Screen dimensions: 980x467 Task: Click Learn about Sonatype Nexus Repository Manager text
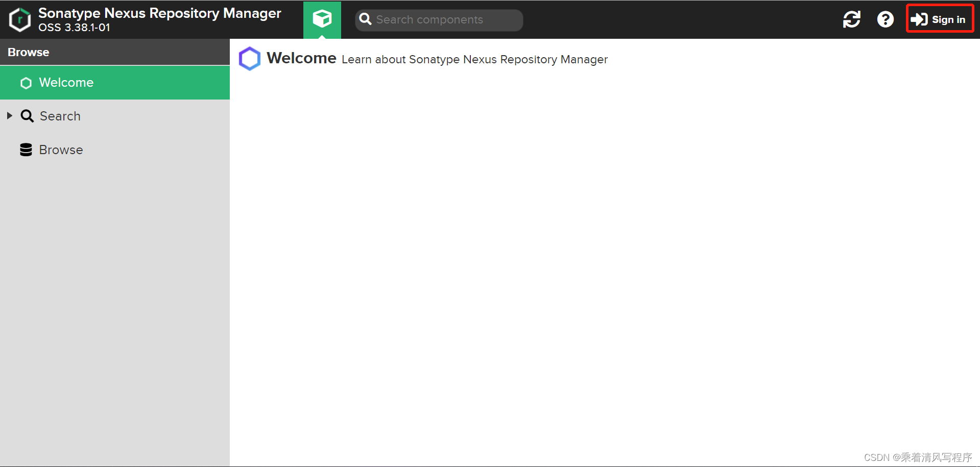(474, 60)
